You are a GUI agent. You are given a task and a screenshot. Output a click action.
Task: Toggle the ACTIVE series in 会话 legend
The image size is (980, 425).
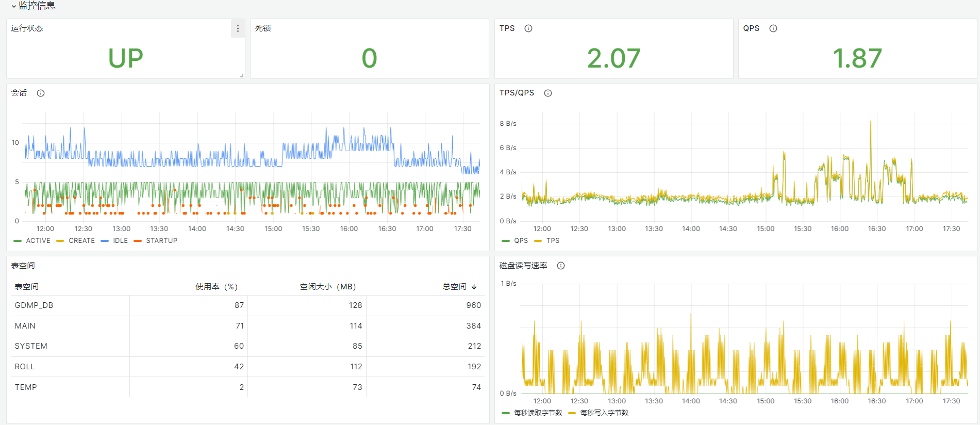pos(38,241)
